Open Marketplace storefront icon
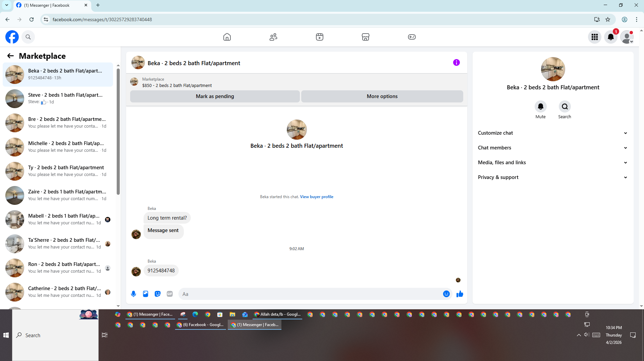This screenshot has width=644, height=361. point(366,37)
